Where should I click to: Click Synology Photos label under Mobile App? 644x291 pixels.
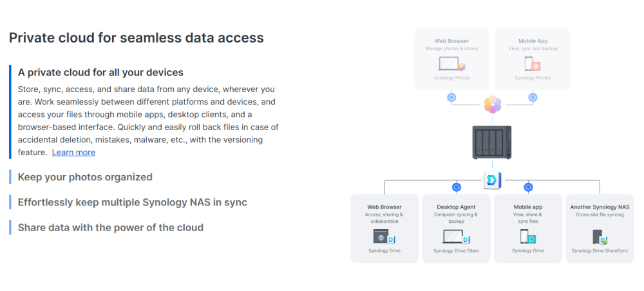coord(533,78)
